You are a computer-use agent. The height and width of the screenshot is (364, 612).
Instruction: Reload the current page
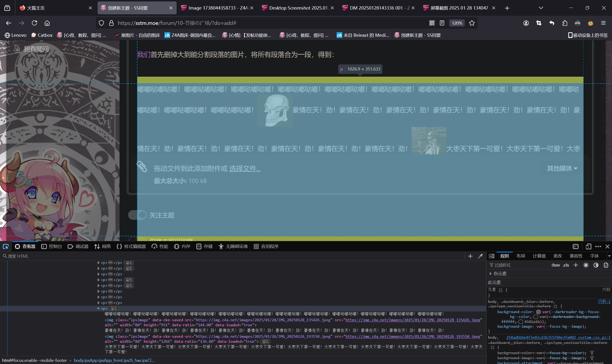(34, 23)
